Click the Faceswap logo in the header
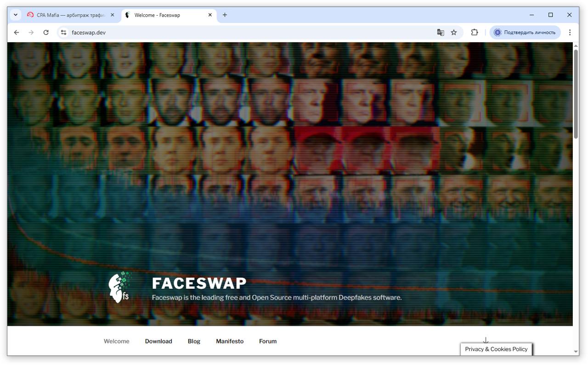Screen dimensions: 588x365 point(119,288)
